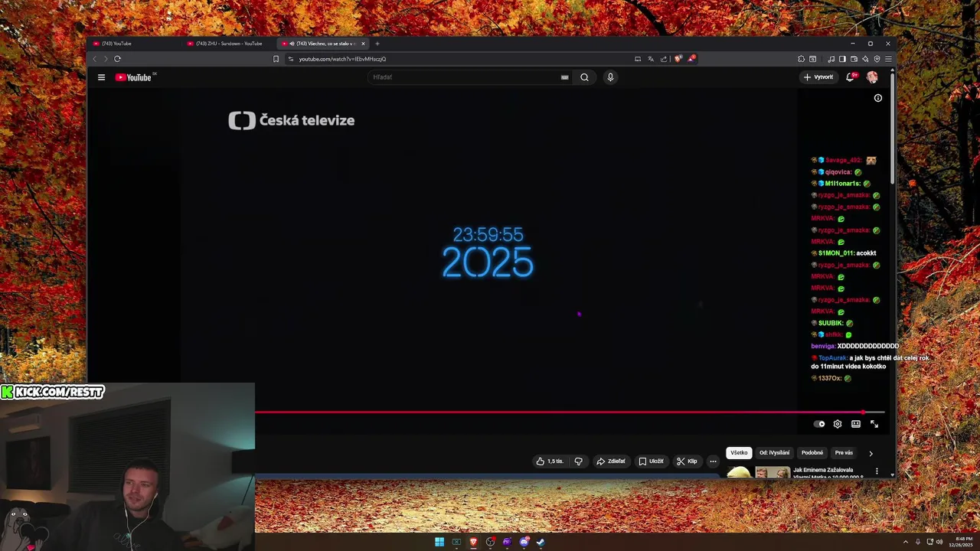Open more actions for the video

(x=713, y=461)
